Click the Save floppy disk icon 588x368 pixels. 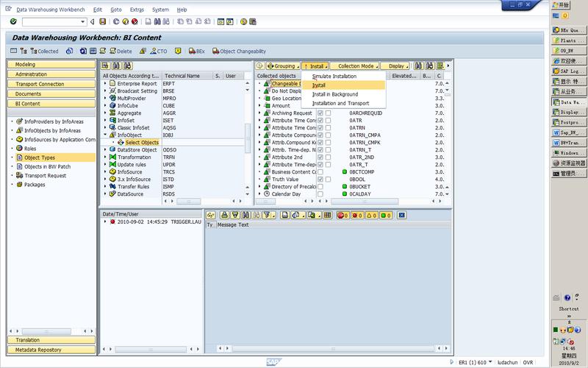(x=102, y=22)
